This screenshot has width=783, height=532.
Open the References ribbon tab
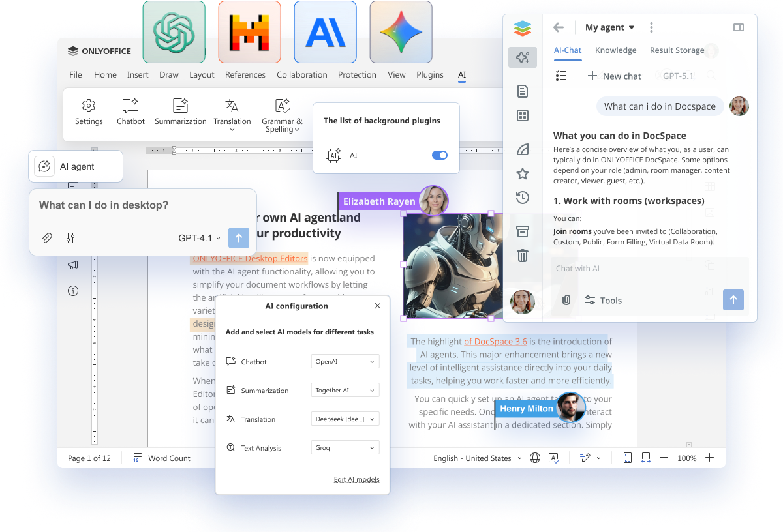coord(245,74)
